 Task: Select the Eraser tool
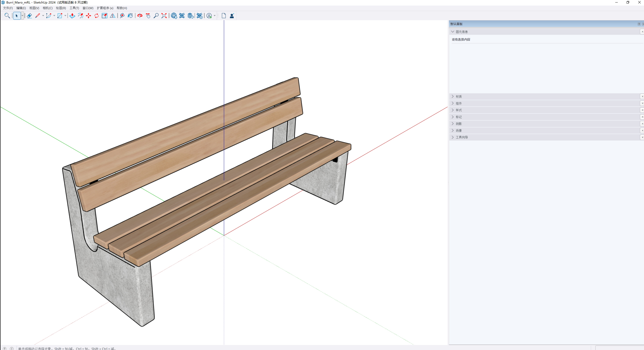[x=29, y=16]
